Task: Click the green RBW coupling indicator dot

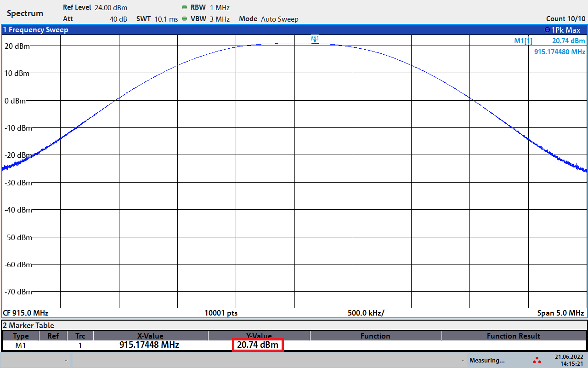Action: (185, 7)
